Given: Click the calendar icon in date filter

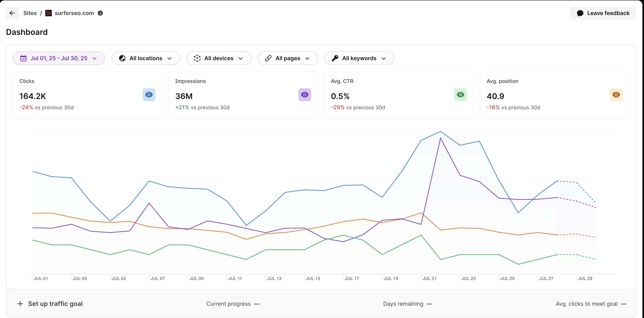Looking at the screenshot, I should click(23, 58).
